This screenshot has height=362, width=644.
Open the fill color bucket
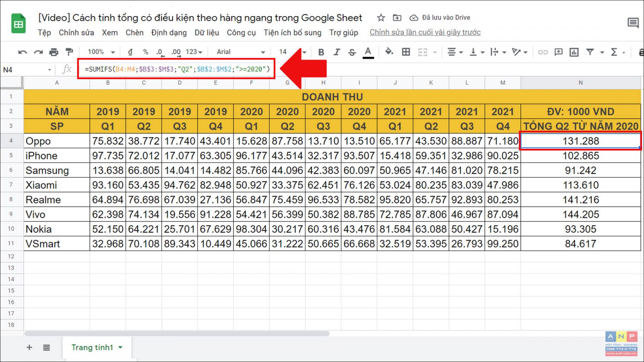coord(389,51)
